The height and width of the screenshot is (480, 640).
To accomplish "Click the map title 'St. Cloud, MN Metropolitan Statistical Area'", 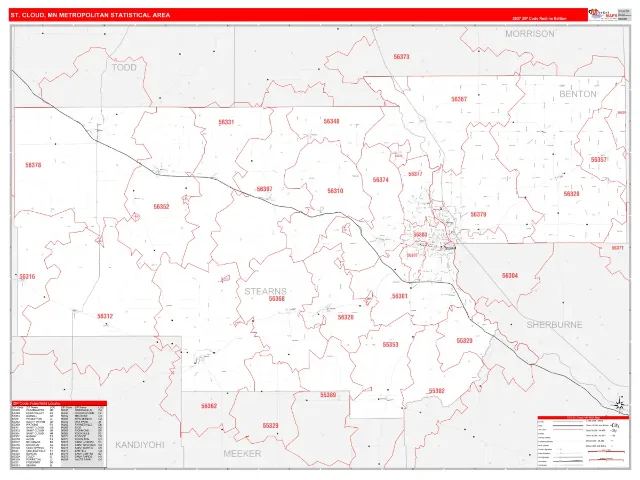I will point(90,15).
